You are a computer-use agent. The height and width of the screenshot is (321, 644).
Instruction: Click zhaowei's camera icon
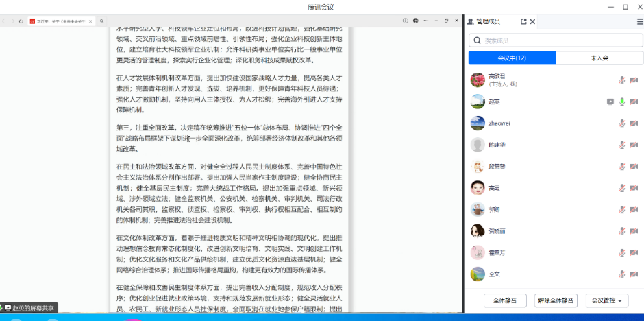[x=634, y=123]
